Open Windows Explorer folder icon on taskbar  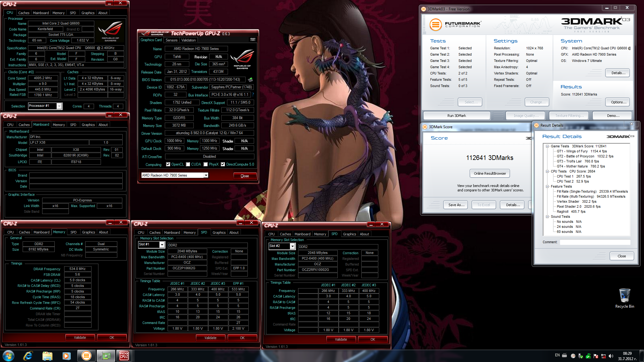point(47,356)
